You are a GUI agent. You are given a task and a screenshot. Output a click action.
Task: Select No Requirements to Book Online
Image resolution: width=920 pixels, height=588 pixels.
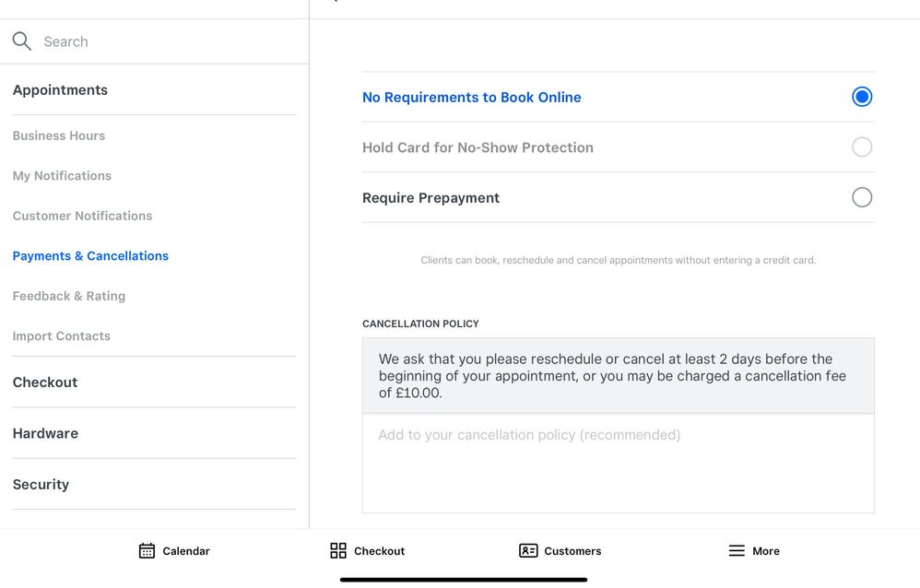[861, 97]
